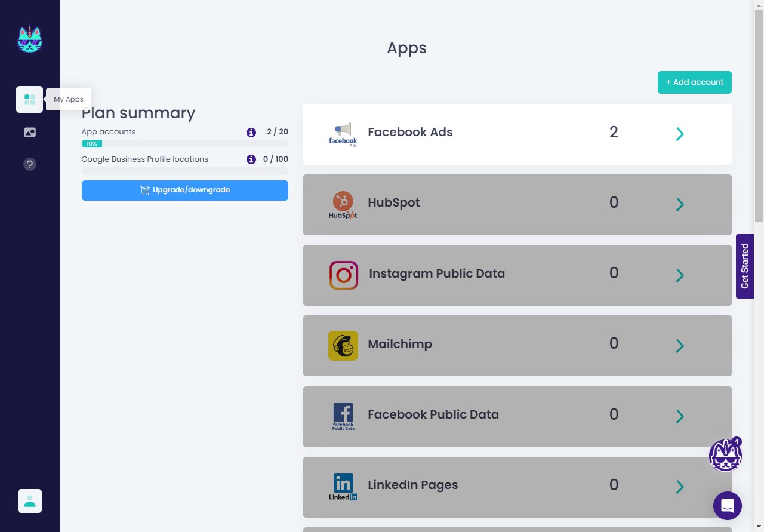Click the Facebook Ads megaphone logo
This screenshot has width=764, height=532.
point(343,134)
